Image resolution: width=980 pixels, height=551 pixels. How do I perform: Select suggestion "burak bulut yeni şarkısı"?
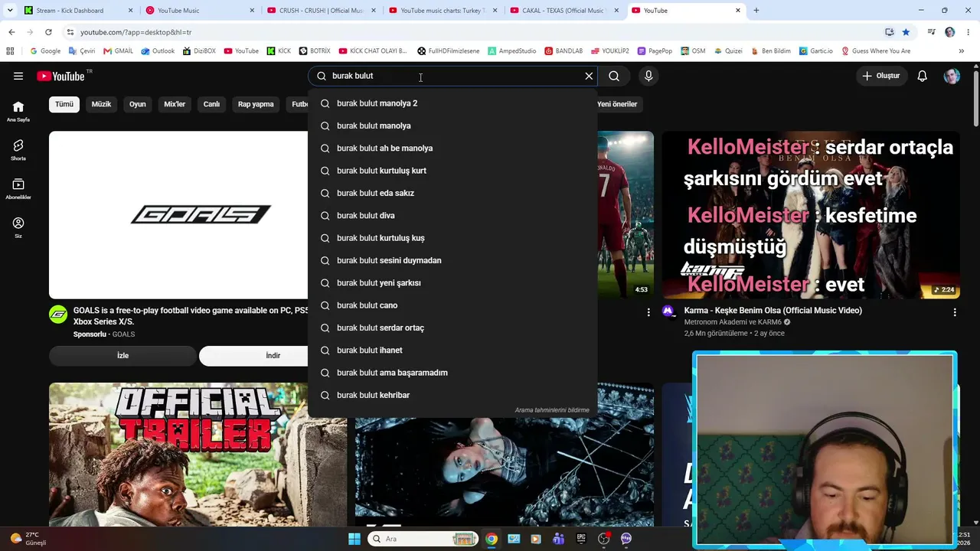click(x=452, y=283)
